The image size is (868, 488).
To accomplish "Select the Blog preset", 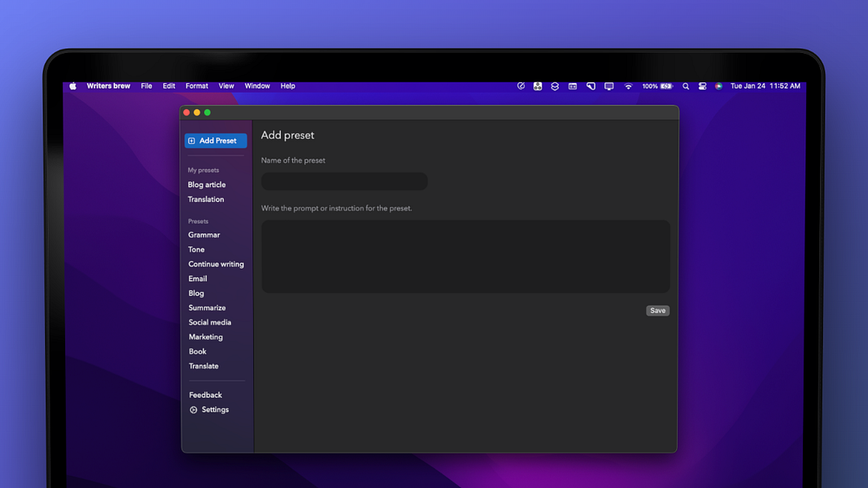I will (x=196, y=294).
